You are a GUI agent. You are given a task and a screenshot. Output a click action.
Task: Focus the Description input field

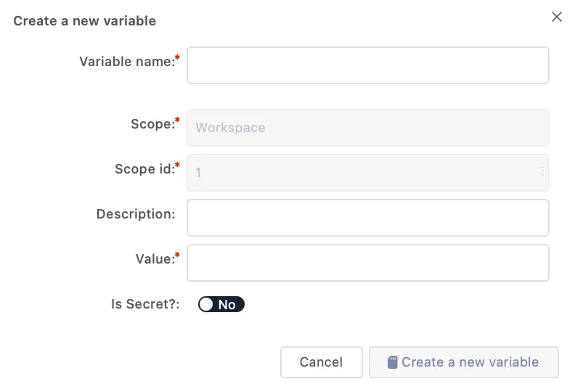[368, 218]
